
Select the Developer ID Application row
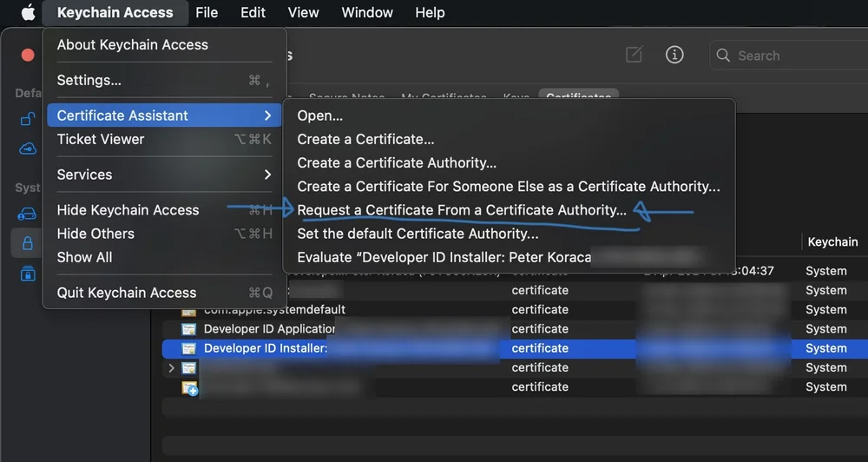point(515,329)
